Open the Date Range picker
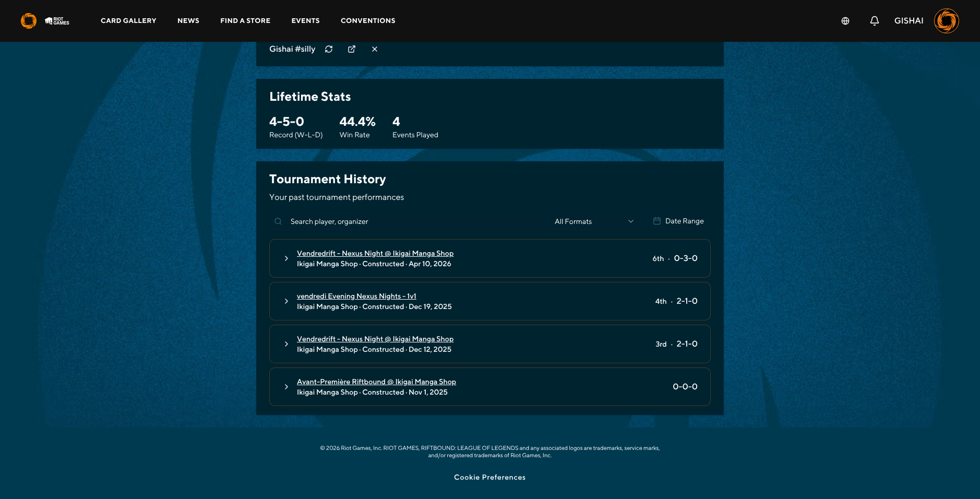 pos(678,221)
